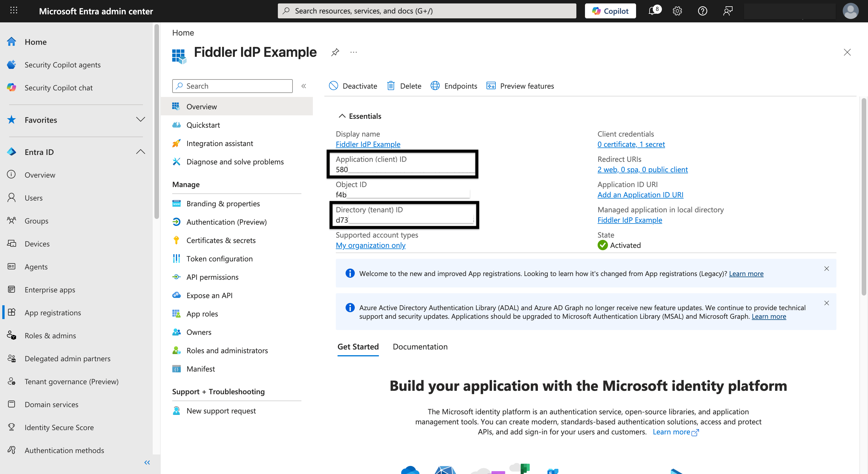868x474 pixels.
Task: Click the 0 certificate, 1 secret link
Action: pos(631,144)
